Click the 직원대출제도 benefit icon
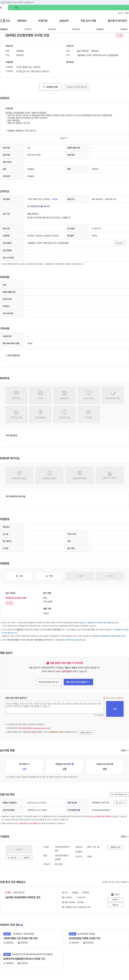The width and height of the screenshot is (129, 980). 40,414
